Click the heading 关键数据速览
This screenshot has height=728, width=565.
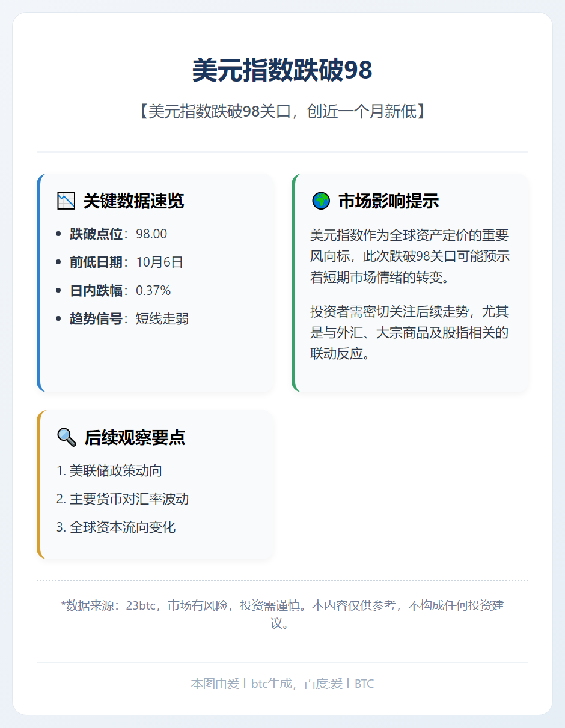(x=133, y=201)
